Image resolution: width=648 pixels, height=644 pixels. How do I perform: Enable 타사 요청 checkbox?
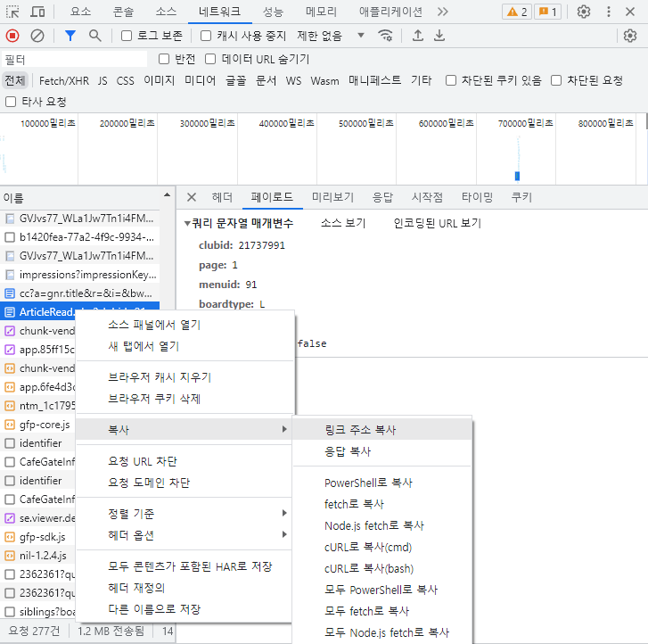click(11, 102)
